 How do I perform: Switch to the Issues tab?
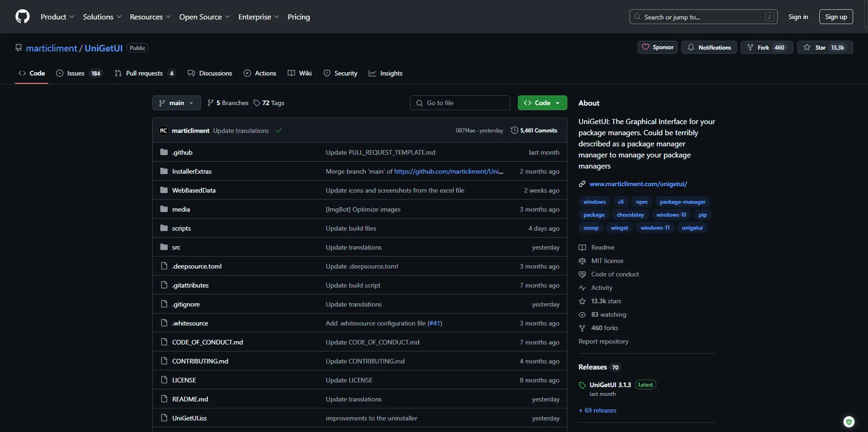coord(79,73)
